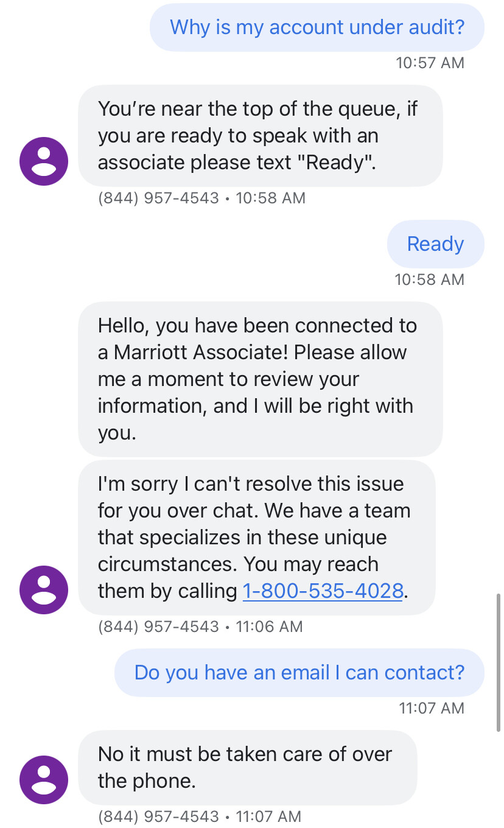
Task: Select the 'can't resolve this issue' message bubble
Action: [257, 538]
